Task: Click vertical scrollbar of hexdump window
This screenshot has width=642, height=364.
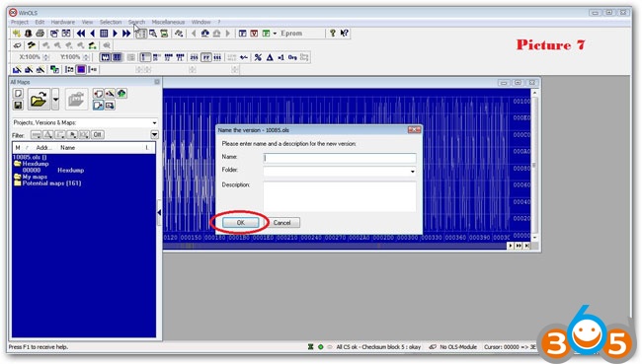Action: click(534, 166)
